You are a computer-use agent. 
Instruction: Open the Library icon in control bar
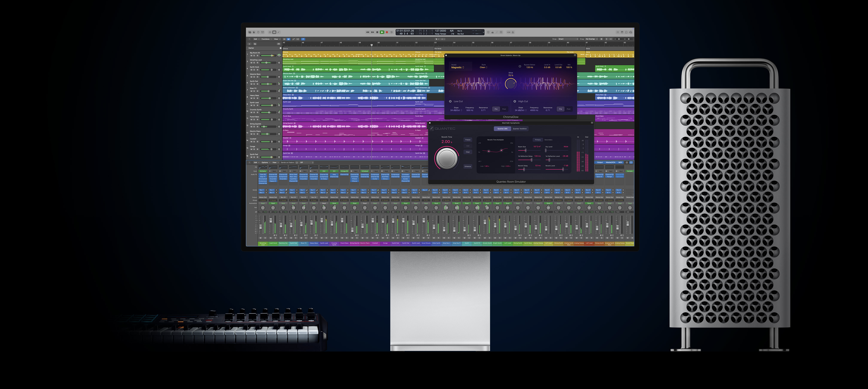250,32
